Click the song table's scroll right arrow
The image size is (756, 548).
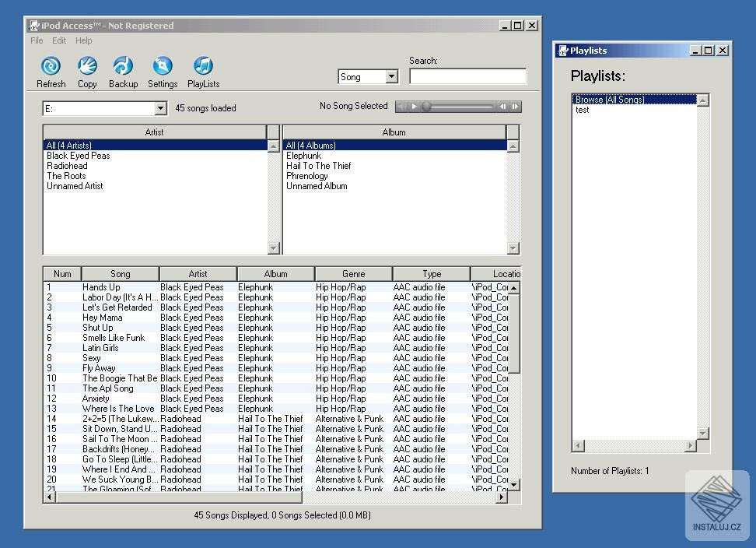click(x=502, y=497)
